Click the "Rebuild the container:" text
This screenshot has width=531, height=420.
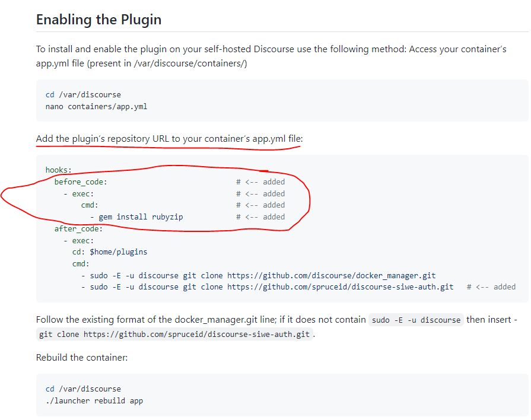(82, 358)
